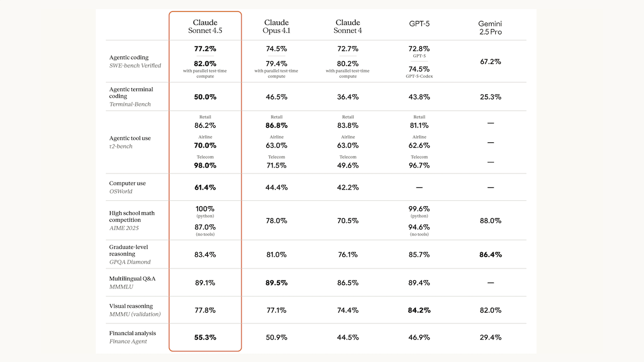Select Gemini's 86.4% GPQA Diamond score

491,255
